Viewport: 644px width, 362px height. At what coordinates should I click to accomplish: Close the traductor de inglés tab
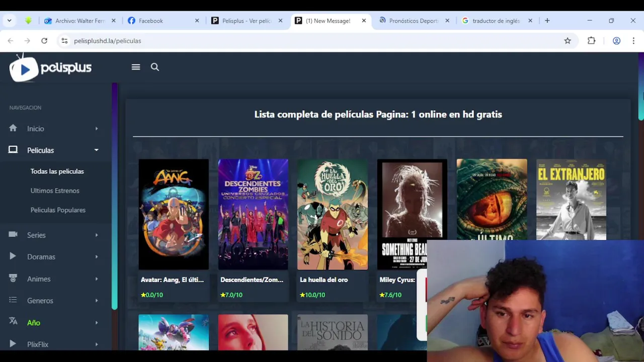click(x=530, y=21)
